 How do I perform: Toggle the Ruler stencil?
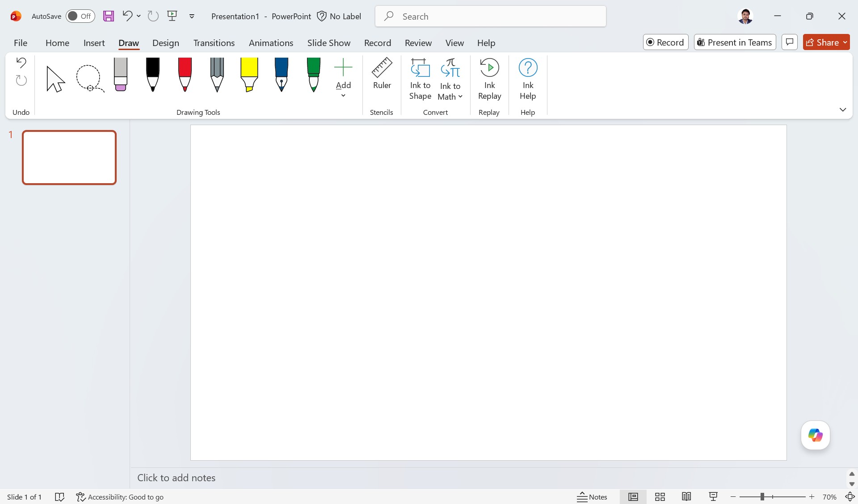pos(382,74)
